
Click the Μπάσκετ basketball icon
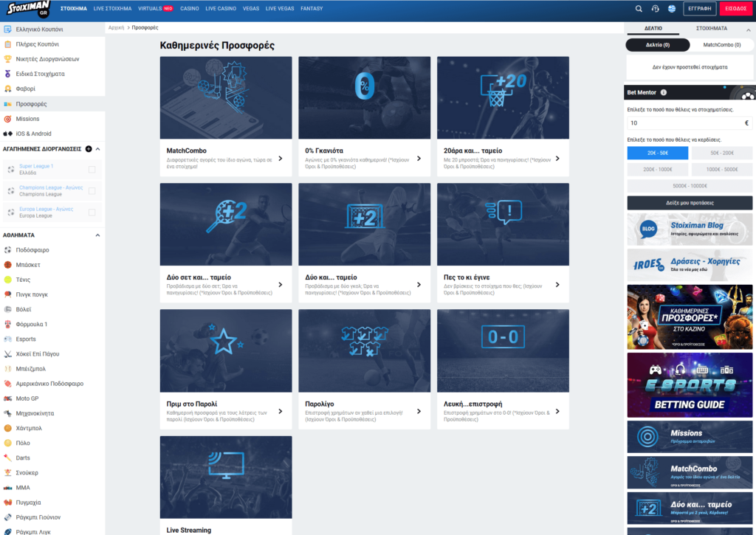(x=7, y=265)
